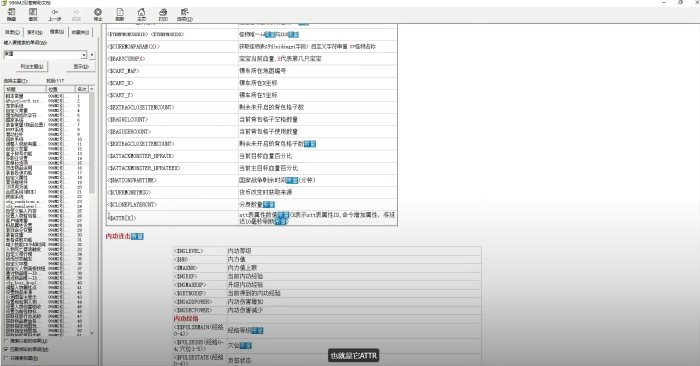The image size is (700, 366).
Task: Click the <$MAXNH> variable cell
Action: coord(200,268)
